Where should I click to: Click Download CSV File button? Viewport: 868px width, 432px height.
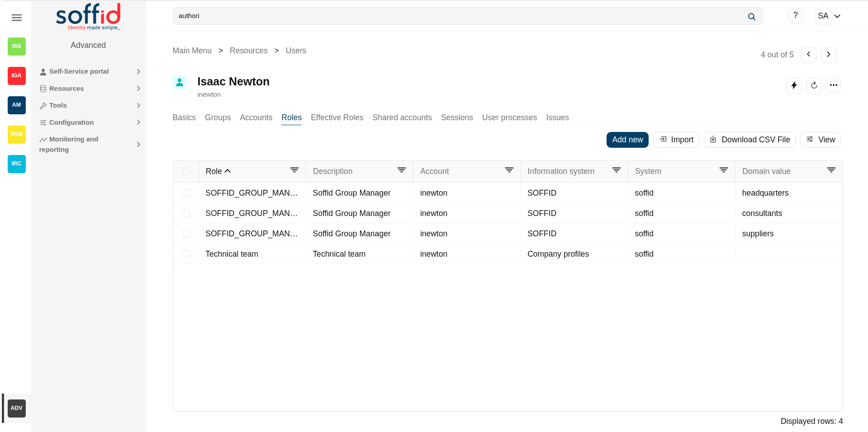tap(749, 140)
